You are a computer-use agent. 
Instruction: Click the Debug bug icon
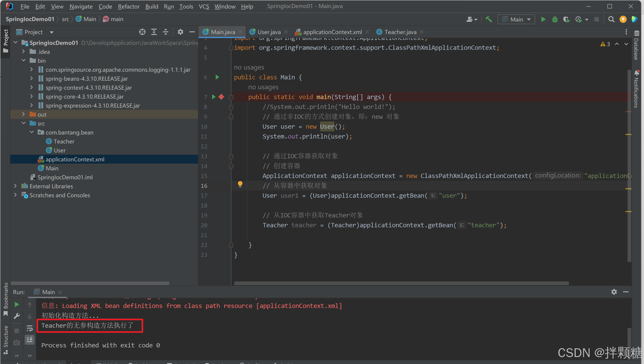[x=555, y=19]
